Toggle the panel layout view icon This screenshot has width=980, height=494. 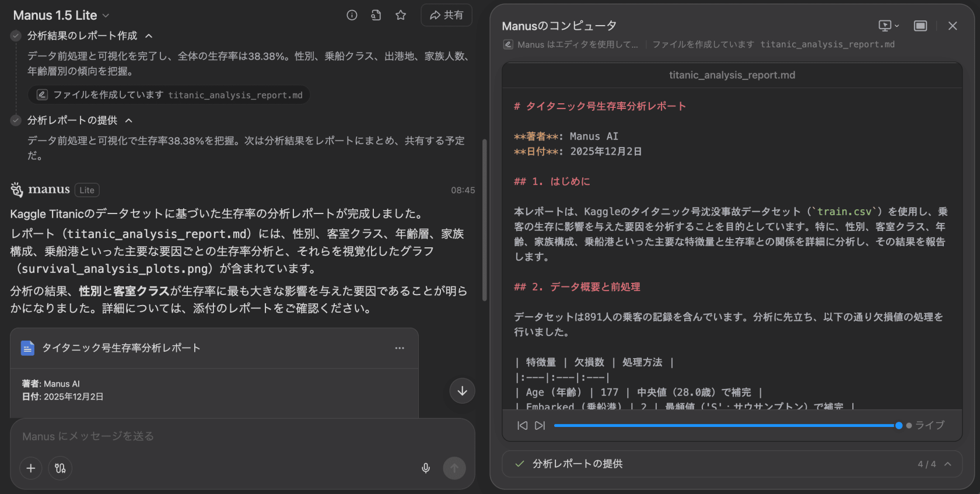click(x=921, y=26)
